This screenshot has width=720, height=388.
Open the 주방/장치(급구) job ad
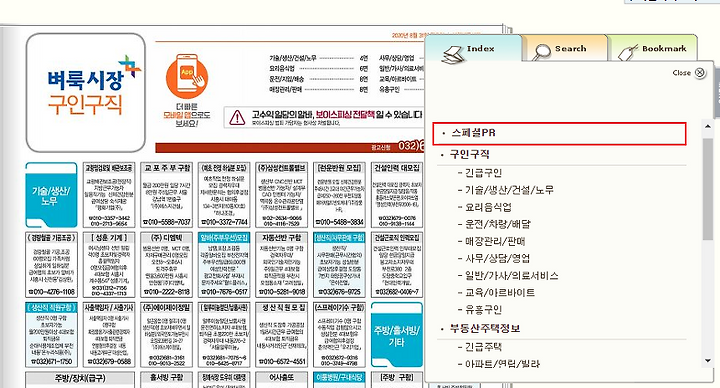point(80,380)
